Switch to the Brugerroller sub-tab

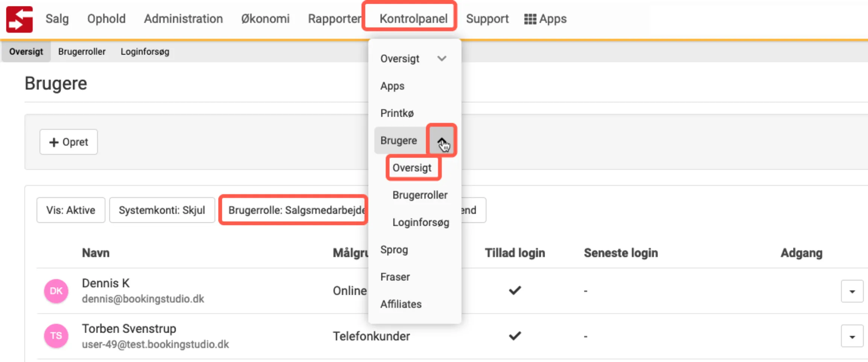click(x=82, y=52)
